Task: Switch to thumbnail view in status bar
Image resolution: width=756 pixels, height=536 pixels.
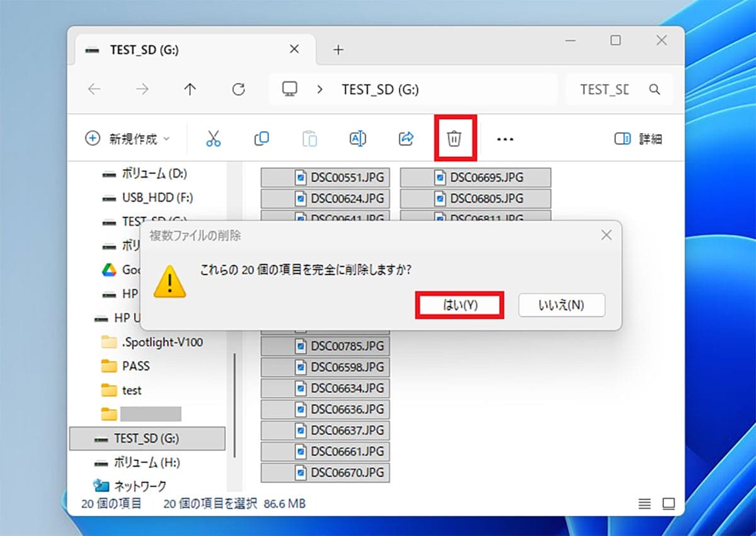Action: point(668,504)
